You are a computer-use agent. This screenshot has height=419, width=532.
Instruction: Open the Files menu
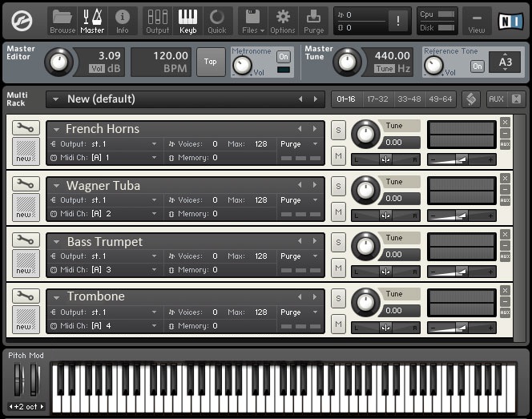(252, 21)
